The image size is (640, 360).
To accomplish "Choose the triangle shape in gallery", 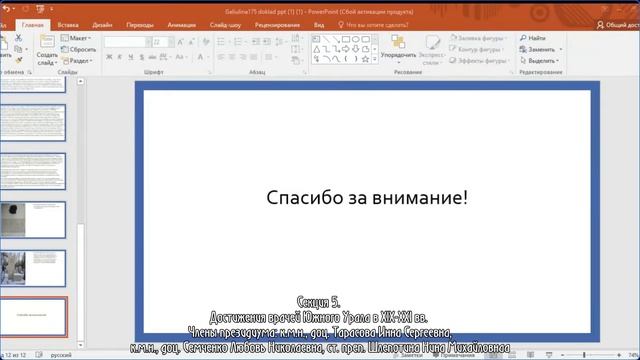I will (317, 49).
